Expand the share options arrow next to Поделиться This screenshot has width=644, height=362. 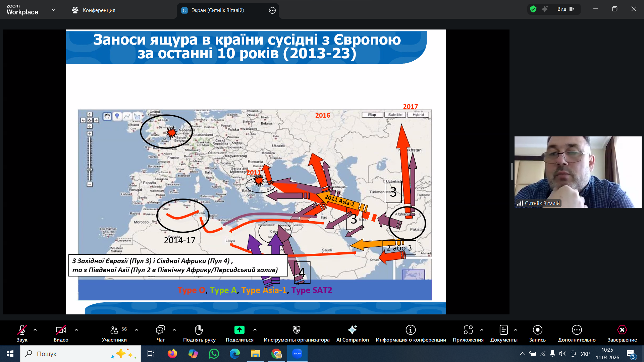tap(255, 330)
